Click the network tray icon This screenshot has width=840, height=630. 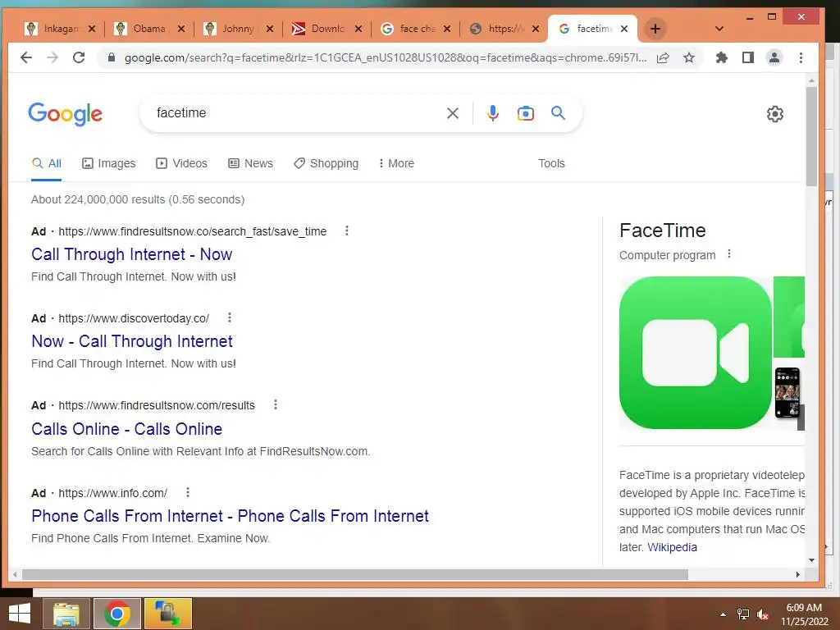tap(743, 614)
